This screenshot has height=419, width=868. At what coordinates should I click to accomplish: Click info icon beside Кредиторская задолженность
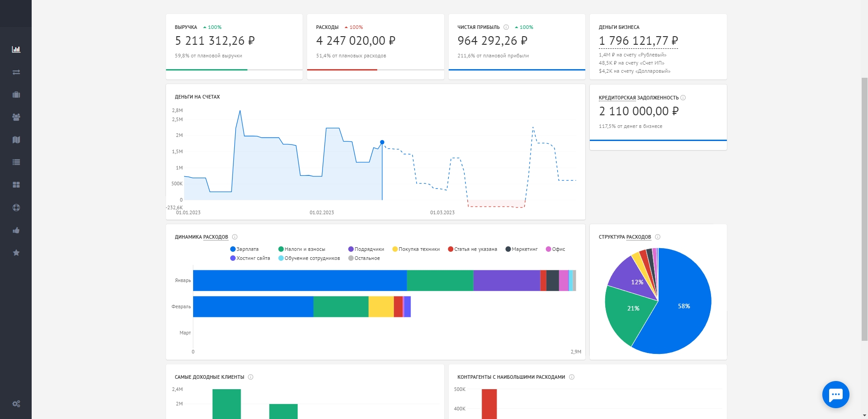tap(683, 98)
